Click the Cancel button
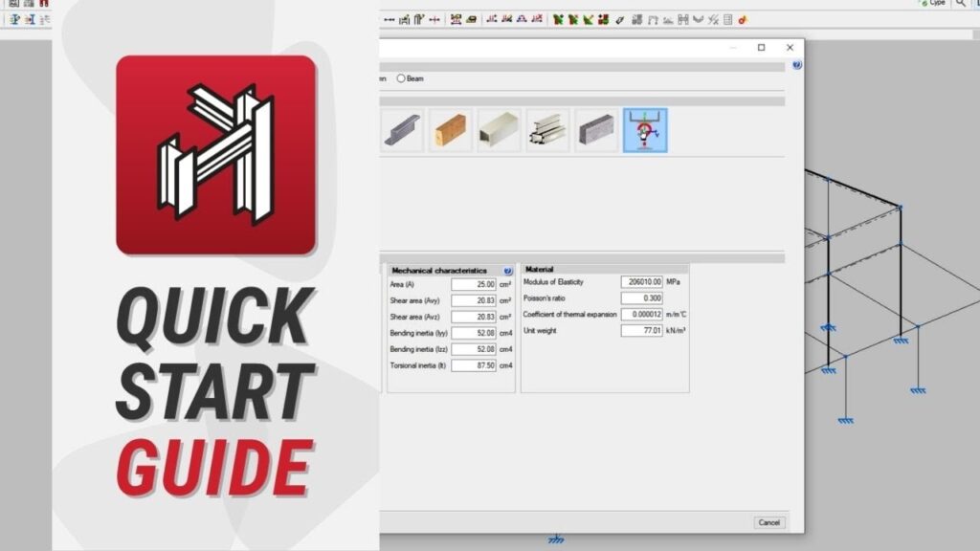The image size is (980, 551). tap(768, 522)
